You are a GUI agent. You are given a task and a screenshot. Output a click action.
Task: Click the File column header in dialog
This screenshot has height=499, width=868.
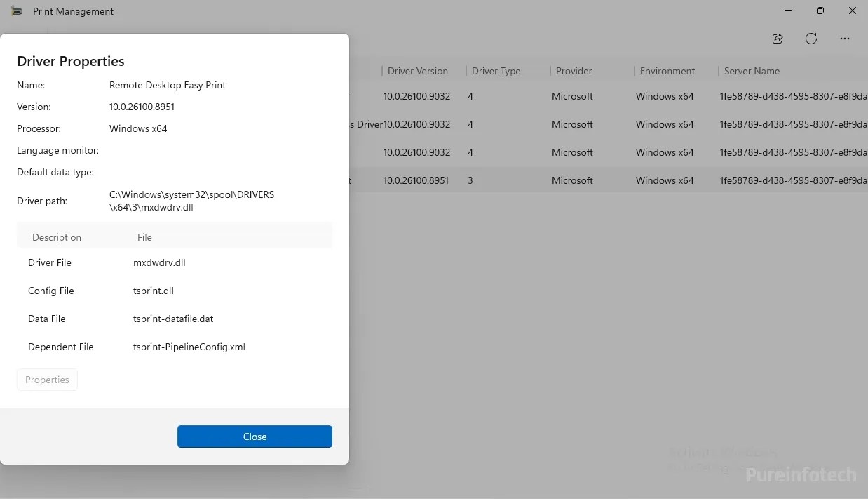(144, 237)
